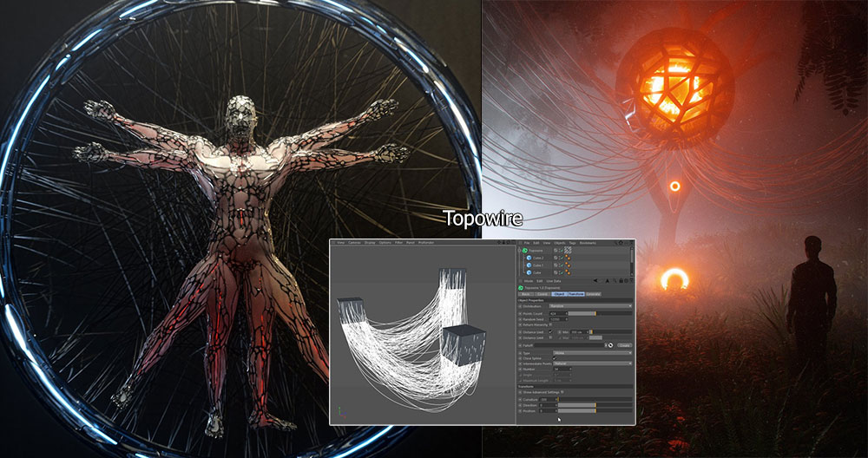The width and height of the screenshot is (868, 458).
Task: Click the Cube 1 object icon
Action: click(529, 265)
